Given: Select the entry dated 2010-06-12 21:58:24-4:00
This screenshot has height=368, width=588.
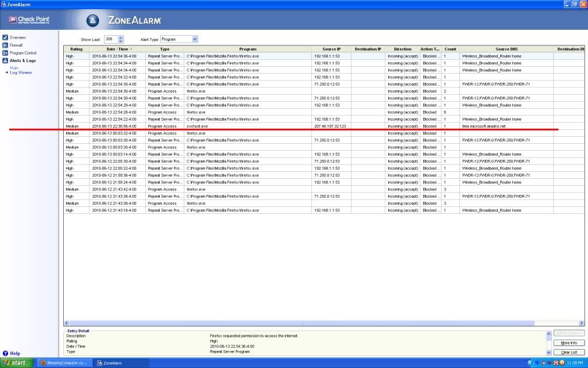Looking at the screenshot, I should (324, 182).
